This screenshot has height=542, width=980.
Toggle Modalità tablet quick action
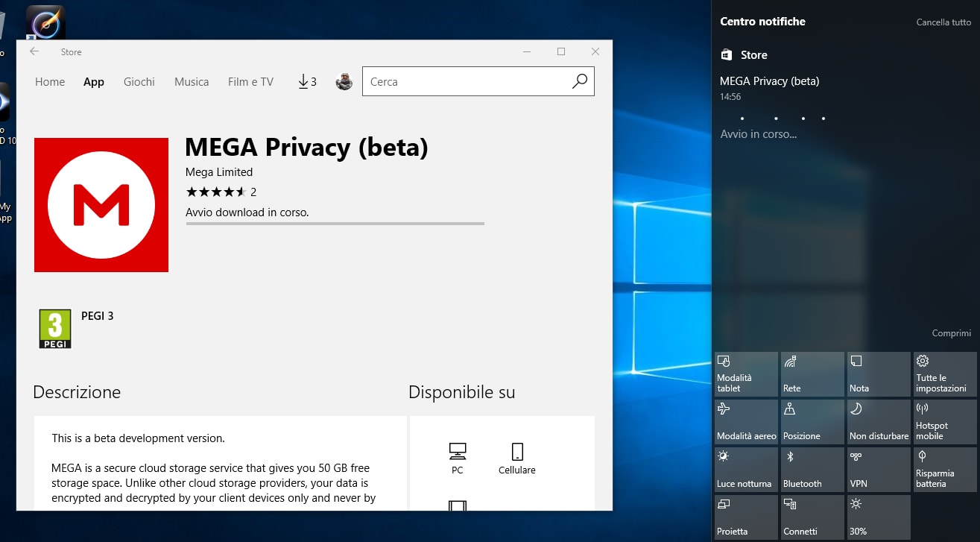(746, 374)
